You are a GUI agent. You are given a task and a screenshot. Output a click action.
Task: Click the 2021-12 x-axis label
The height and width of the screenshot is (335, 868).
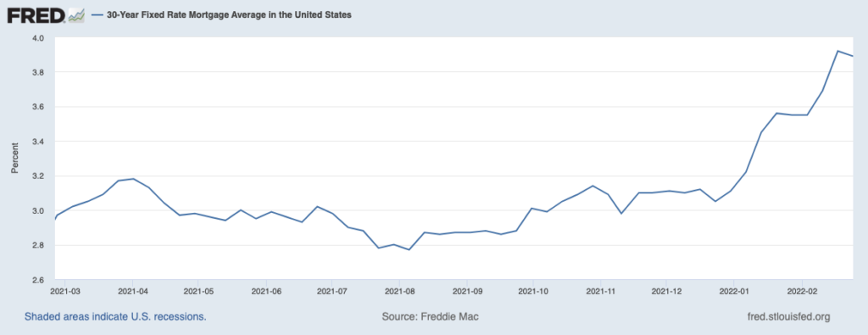click(x=666, y=291)
